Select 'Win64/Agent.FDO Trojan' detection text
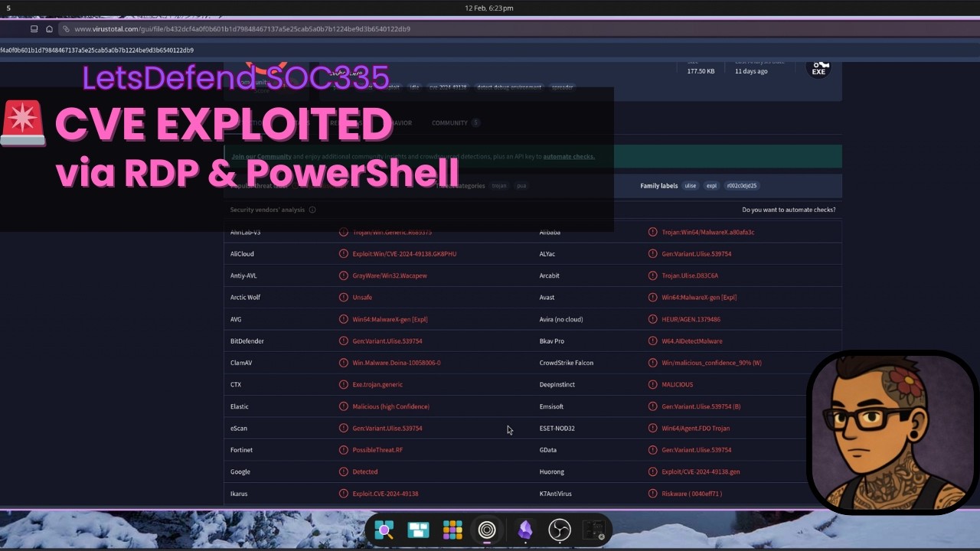This screenshot has width=980, height=551. (x=695, y=429)
